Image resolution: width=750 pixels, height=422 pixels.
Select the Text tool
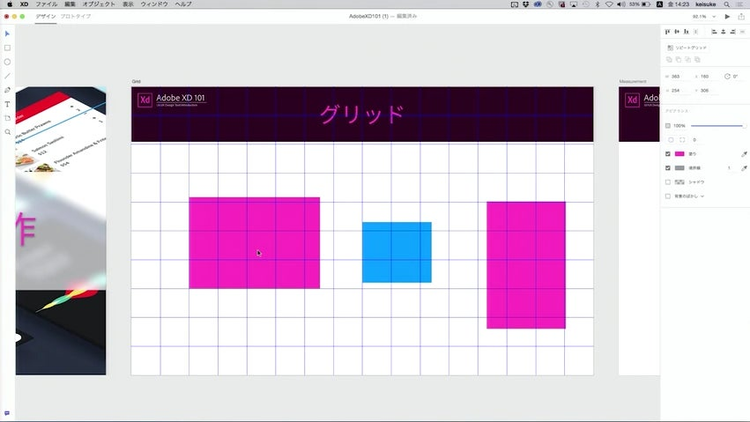pos(7,104)
